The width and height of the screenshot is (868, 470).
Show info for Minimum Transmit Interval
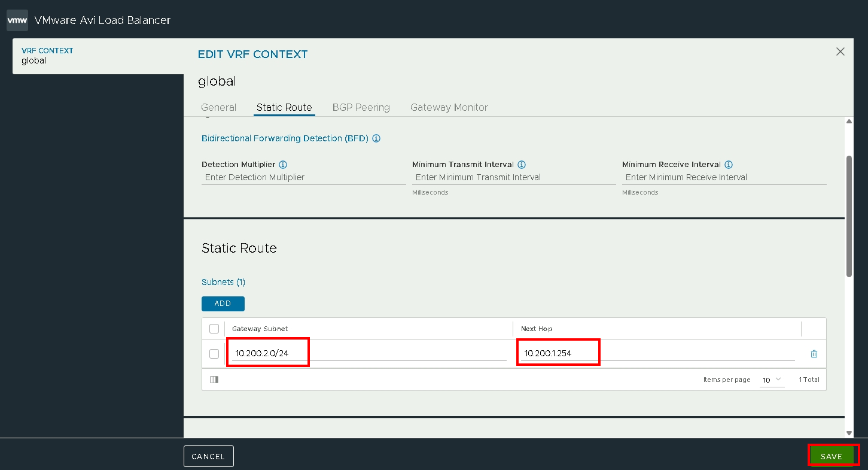pos(522,165)
